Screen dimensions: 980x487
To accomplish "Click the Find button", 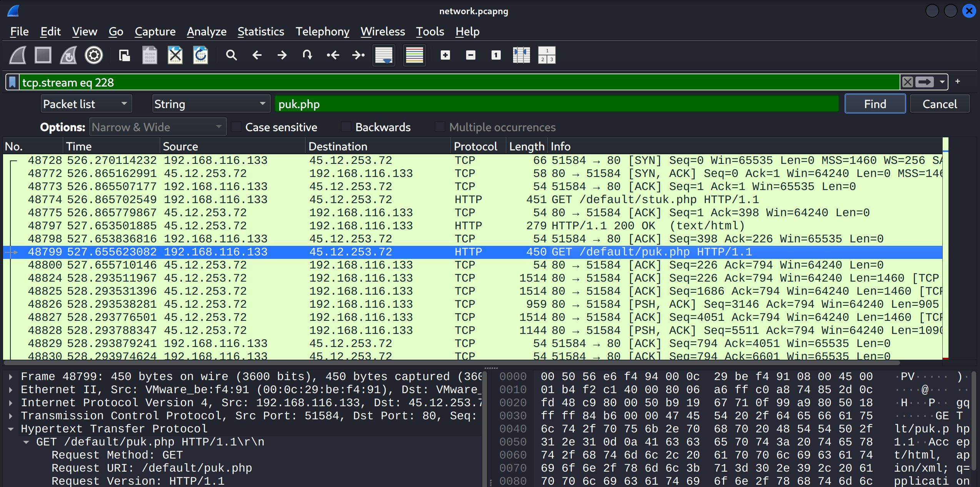I will point(875,103).
